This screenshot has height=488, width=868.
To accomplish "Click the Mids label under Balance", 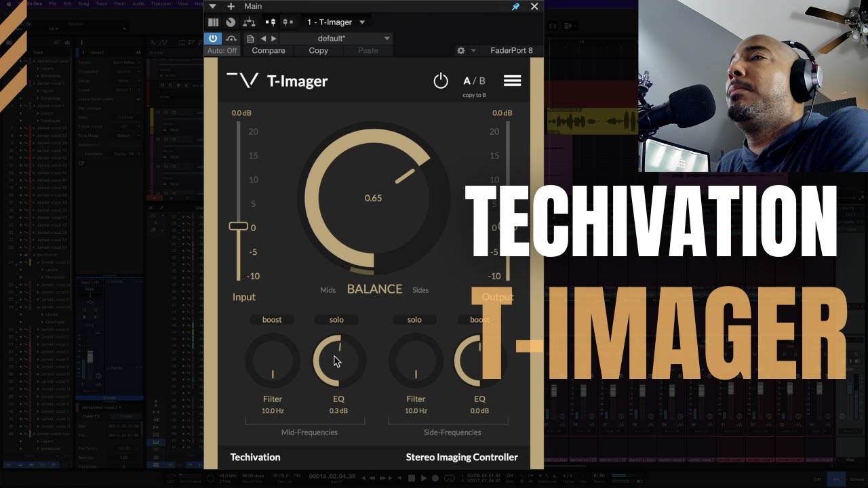I will [328, 290].
